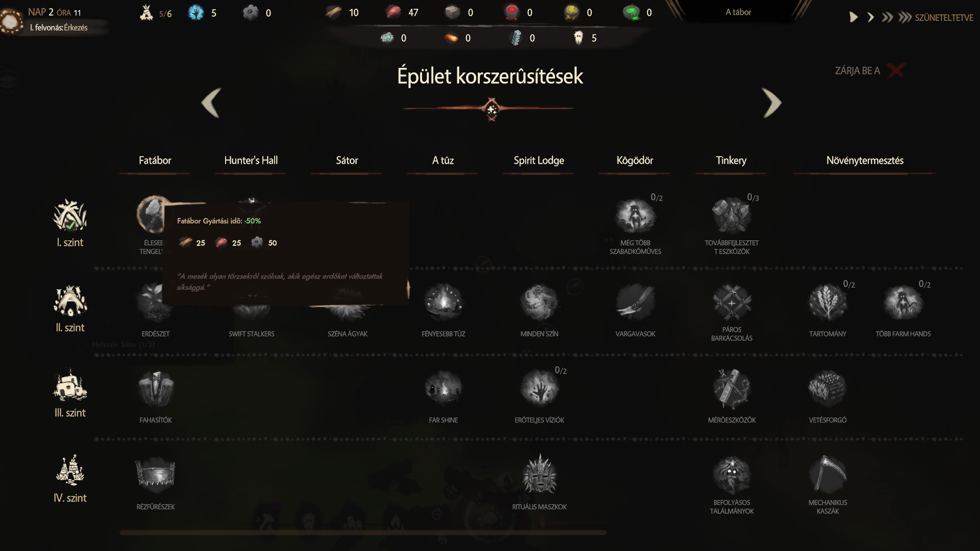Pick the Fahasítók upgrade icon
980x551 pixels.
pos(155,388)
